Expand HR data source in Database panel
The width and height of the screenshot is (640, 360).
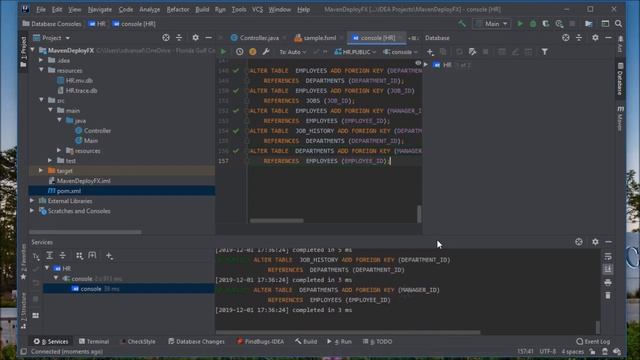(x=426, y=65)
